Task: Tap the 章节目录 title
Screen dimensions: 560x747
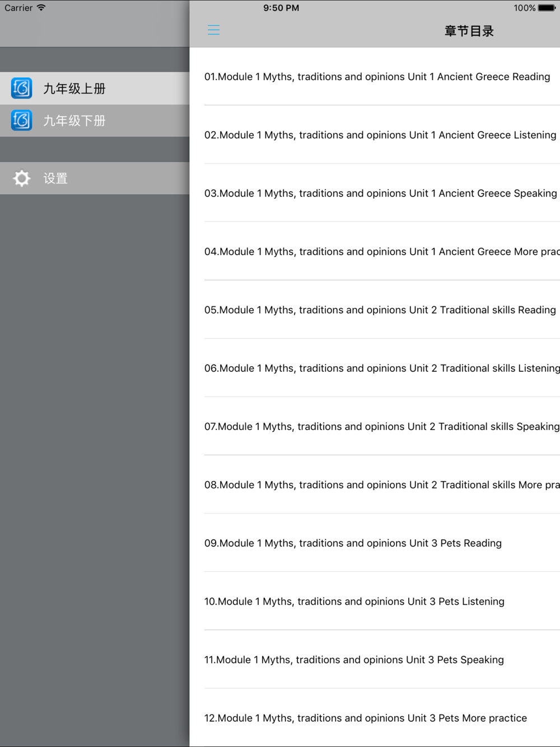Action: tap(469, 31)
